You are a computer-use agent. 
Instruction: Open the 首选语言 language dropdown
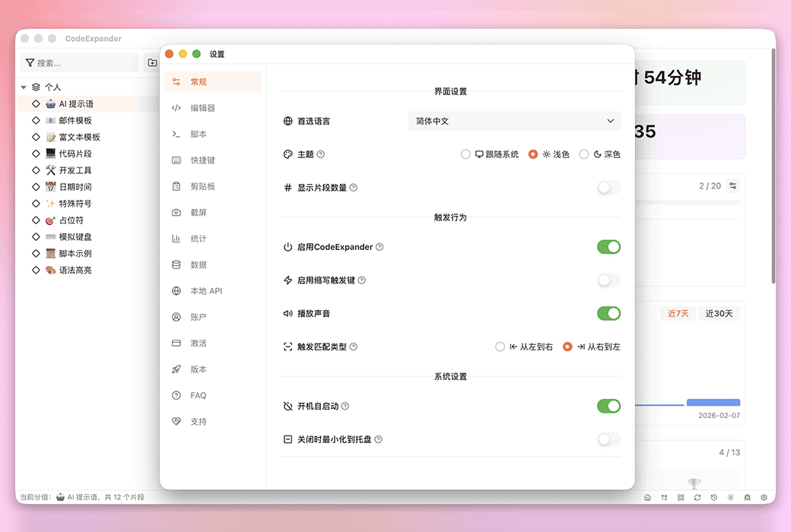pyautogui.click(x=514, y=121)
